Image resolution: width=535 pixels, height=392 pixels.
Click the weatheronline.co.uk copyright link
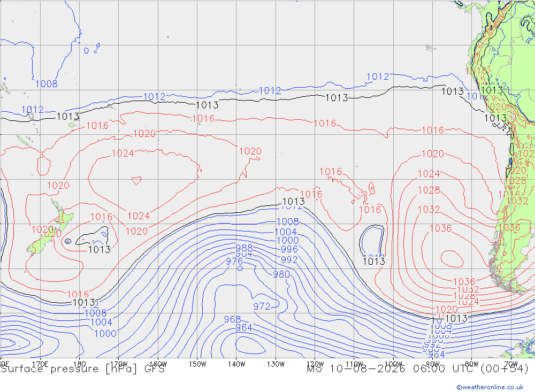[490, 387]
